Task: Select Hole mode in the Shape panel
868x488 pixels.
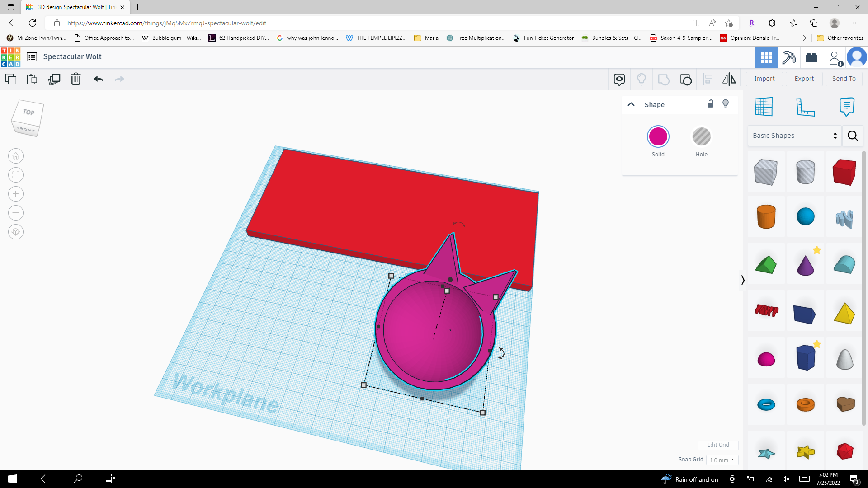Action: coord(701,136)
